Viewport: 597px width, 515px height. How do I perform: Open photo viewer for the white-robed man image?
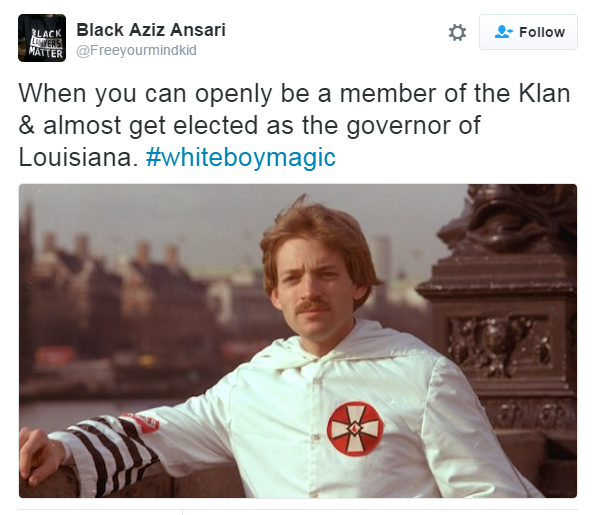click(x=298, y=341)
